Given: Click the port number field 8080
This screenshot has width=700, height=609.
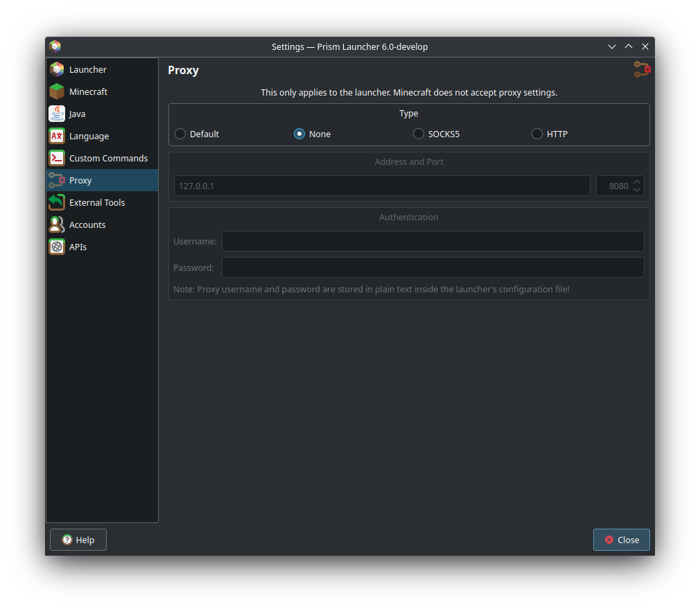Looking at the screenshot, I should (614, 186).
